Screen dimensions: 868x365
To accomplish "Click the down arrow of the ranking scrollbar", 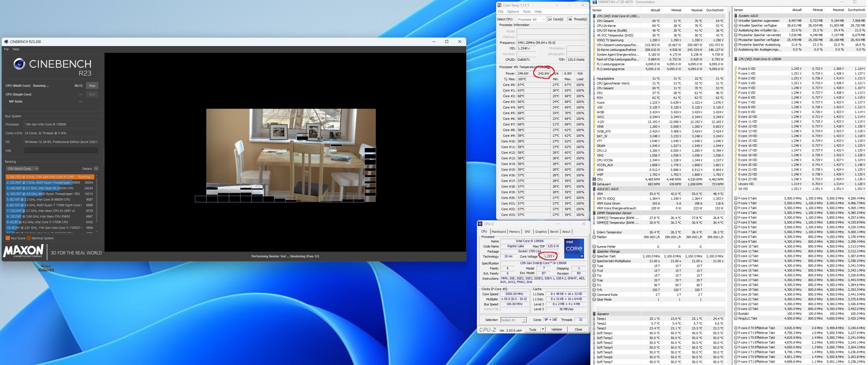I will pyautogui.click(x=97, y=232).
